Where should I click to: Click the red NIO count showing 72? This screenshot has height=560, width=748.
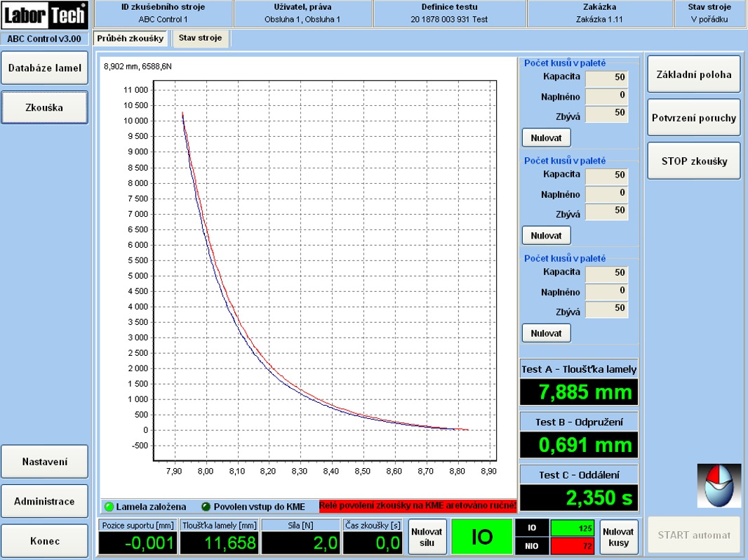pos(573,546)
